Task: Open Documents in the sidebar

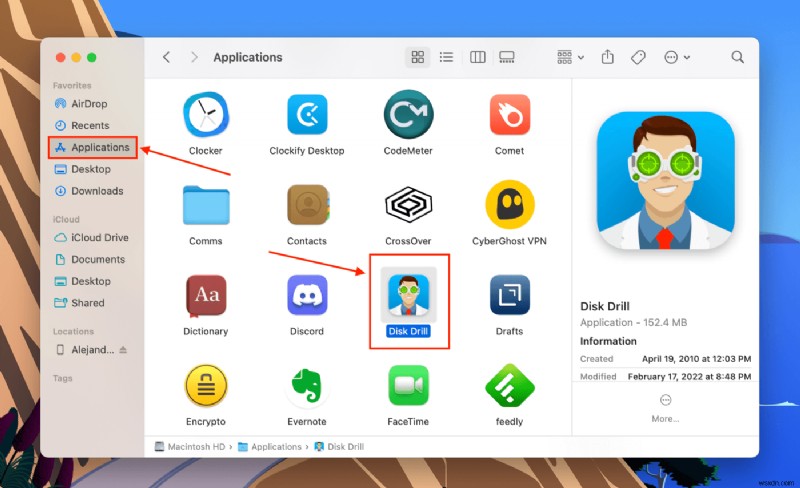Action: [x=92, y=259]
